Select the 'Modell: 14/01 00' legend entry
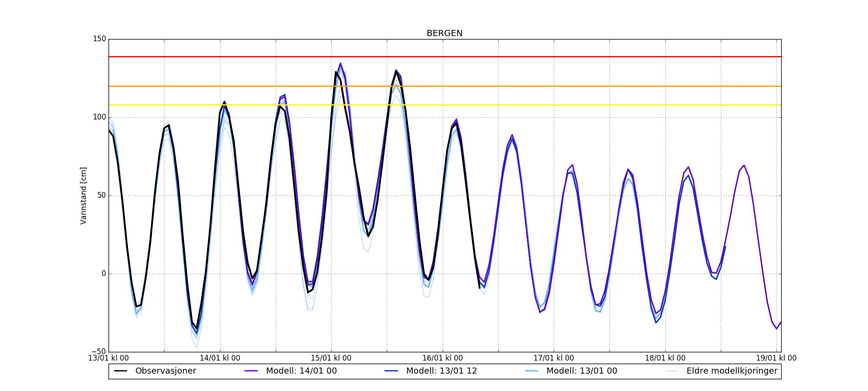This screenshot has width=868, height=391. pos(301,371)
